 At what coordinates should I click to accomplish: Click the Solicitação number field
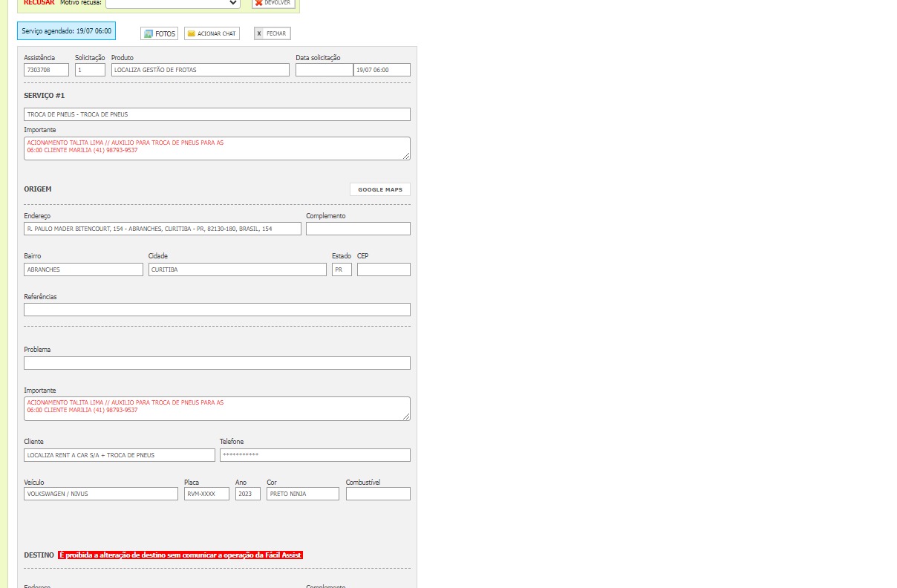pyautogui.click(x=90, y=70)
